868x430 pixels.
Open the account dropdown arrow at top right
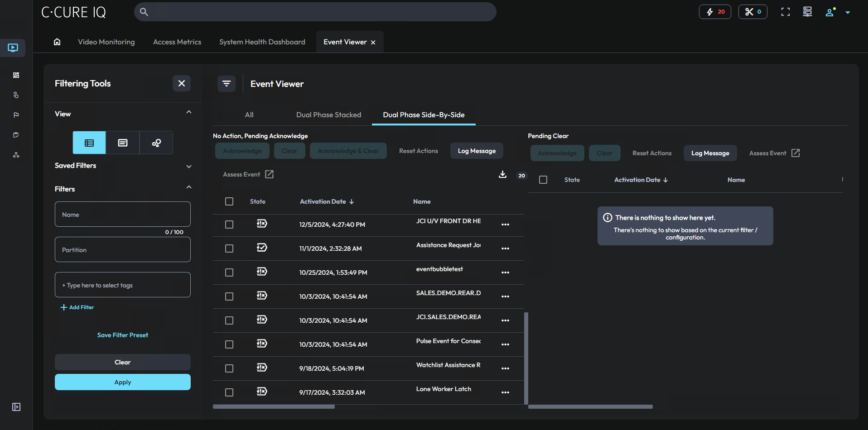pyautogui.click(x=848, y=12)
